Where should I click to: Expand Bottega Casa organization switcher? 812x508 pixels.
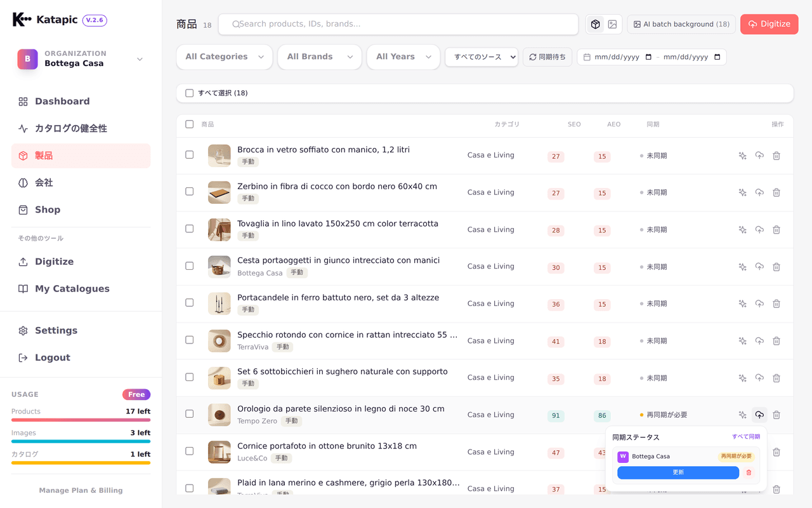(81, 58)
